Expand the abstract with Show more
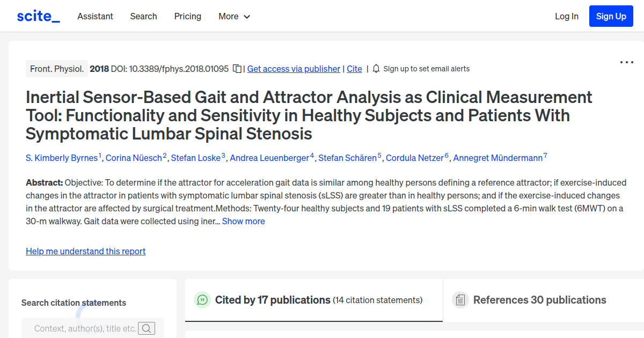644x338 pixels. (x=243, y=221)
